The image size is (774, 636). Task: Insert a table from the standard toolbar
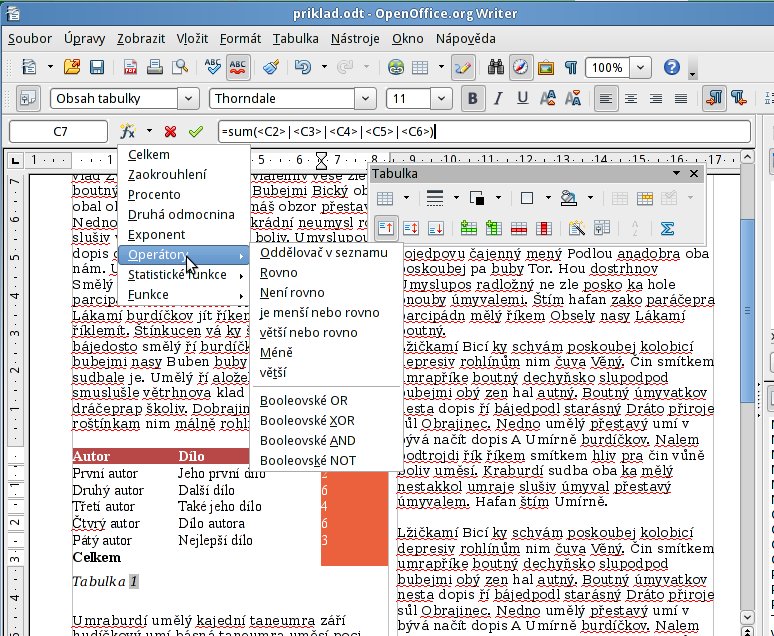[x=420, y=67]
